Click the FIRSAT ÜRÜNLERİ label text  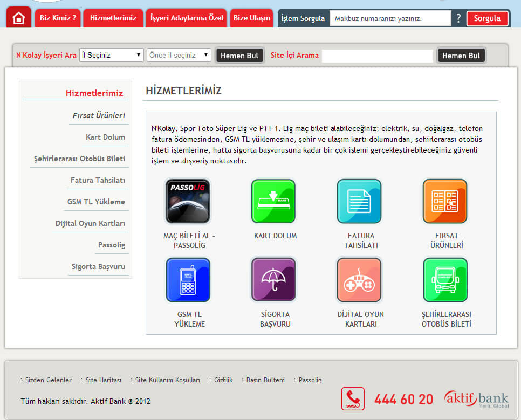click(x=447, y=240)
